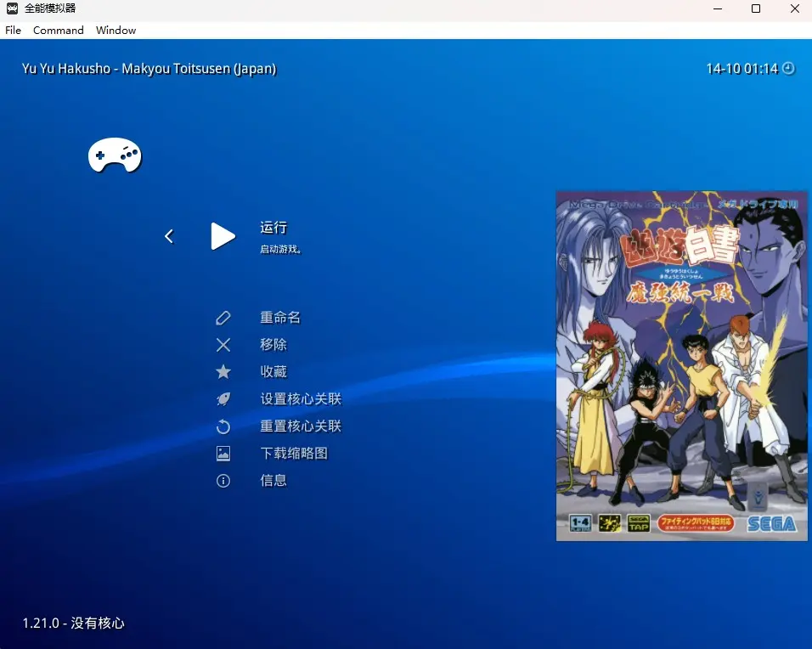Open the Command menu
The width and height of the screenshot is (812, 649).
pyautogui.click(x=59, y=30)
